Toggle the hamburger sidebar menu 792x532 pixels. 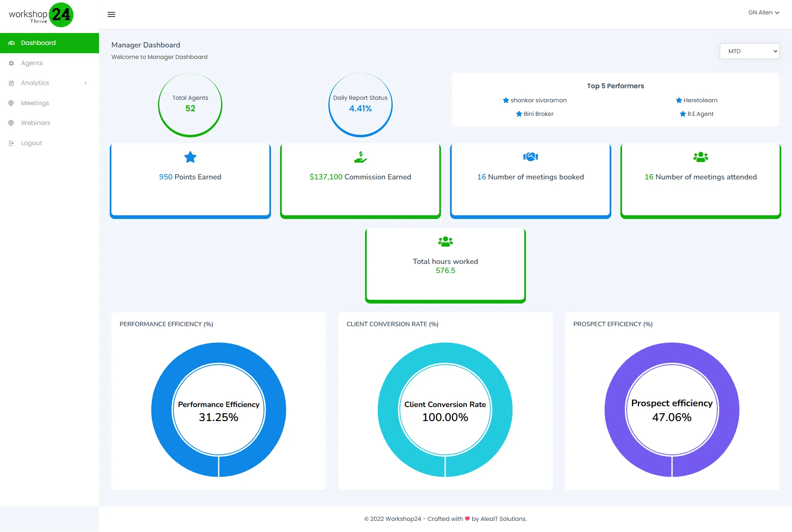pos(111,14)
